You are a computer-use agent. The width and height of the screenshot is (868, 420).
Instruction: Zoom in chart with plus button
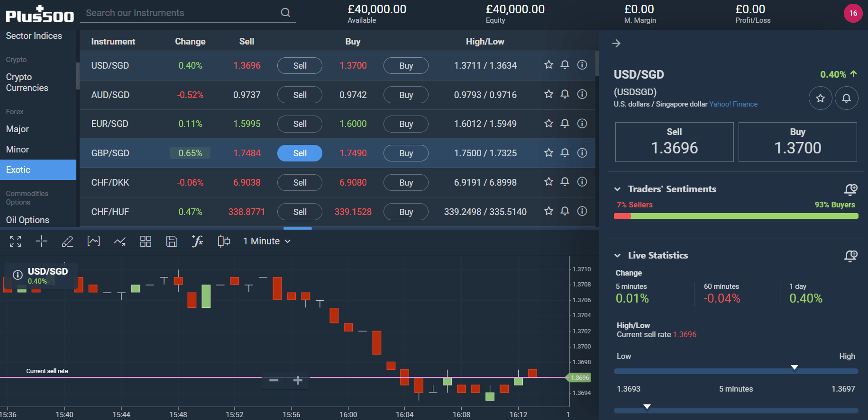click(298, 380)
